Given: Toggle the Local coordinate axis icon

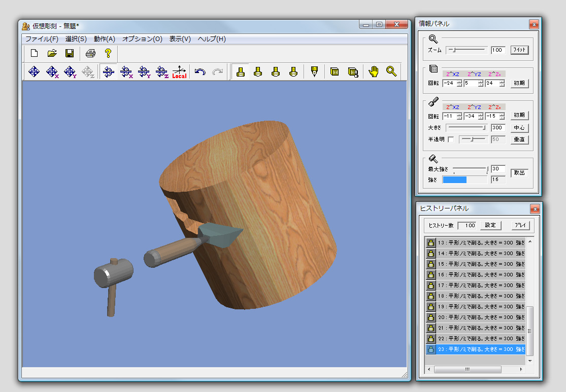Looking at the screenshot, I should (179, 72).
